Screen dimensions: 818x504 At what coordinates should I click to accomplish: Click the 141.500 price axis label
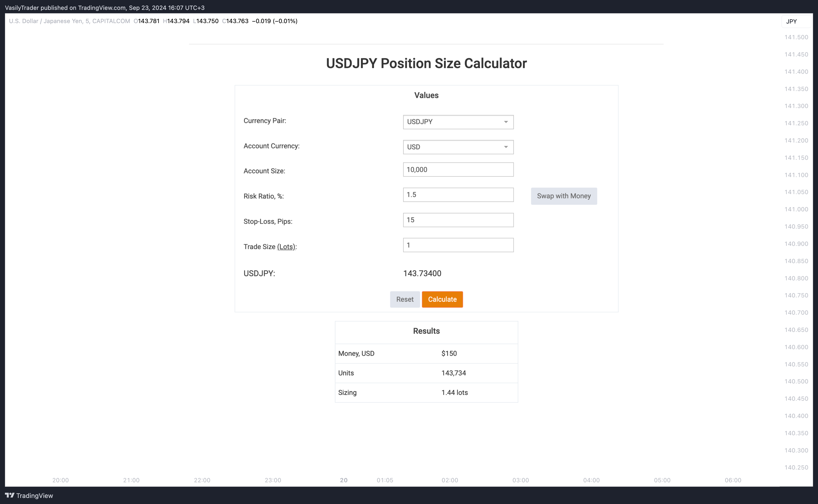click(x=796, y=37)
